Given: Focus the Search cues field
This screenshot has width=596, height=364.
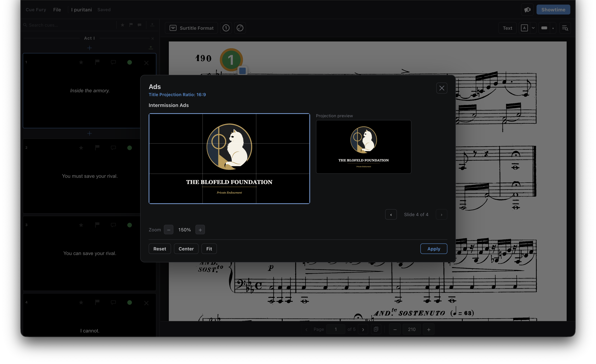Looking at the screenshot, I should pyautogui.click(x=69, y=25).
